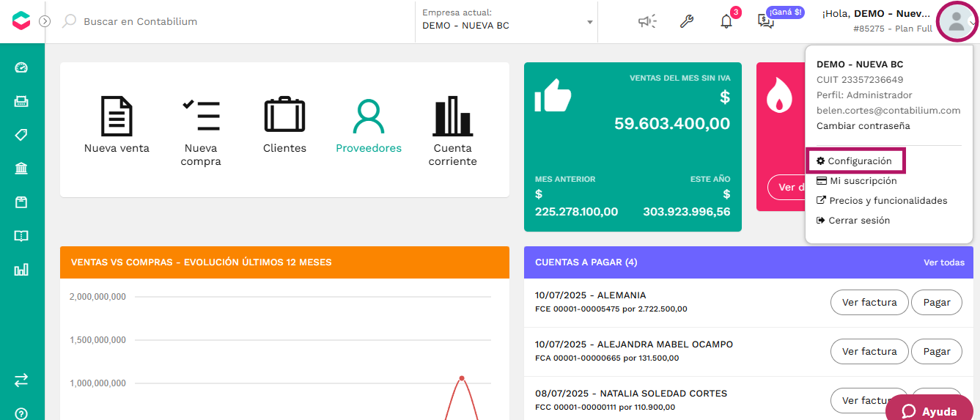Click the CUENTAS A PAGAR (4) header
Screen dimensions: 980x420
[x=586, y=262]
